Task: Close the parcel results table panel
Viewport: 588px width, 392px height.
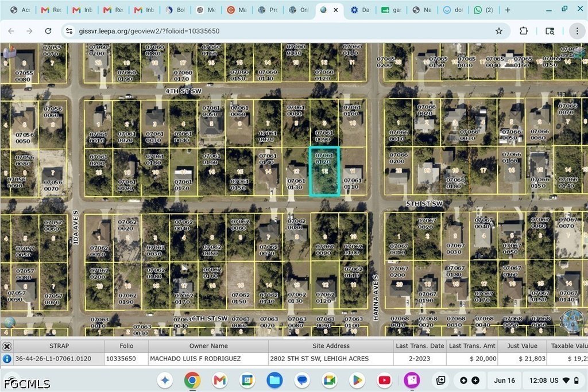Action: tap(7, 346)
